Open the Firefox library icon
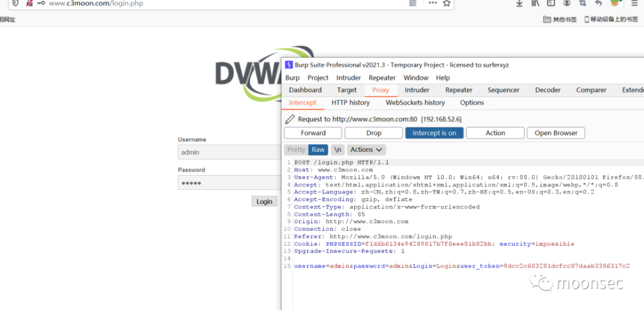The image size is (644, 310). point(535,3)
